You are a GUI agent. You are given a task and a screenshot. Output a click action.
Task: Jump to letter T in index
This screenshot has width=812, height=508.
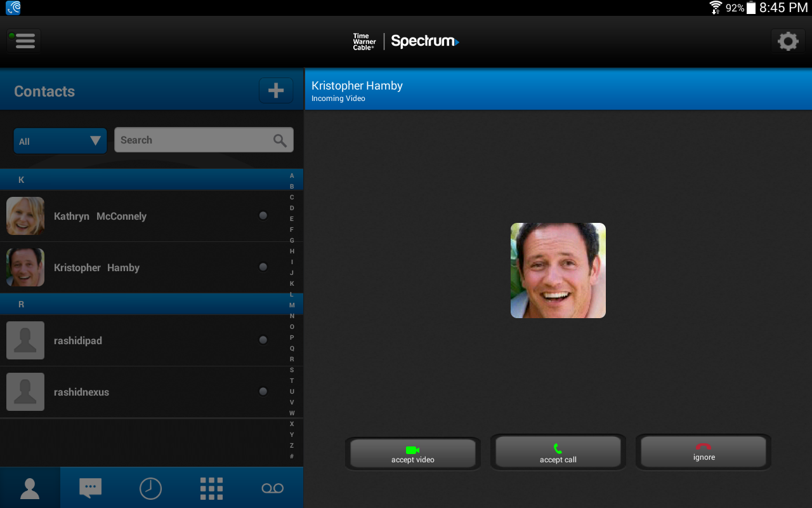(292, 381)
